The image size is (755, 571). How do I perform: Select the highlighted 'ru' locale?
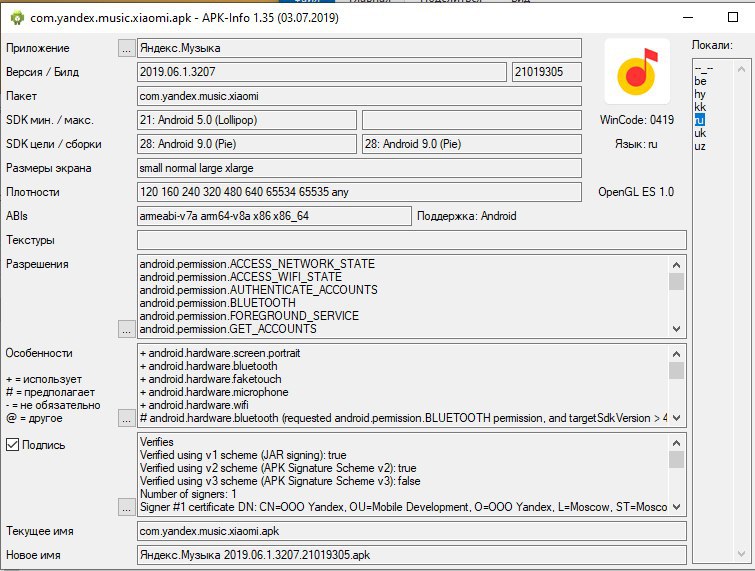click(700, 120)
